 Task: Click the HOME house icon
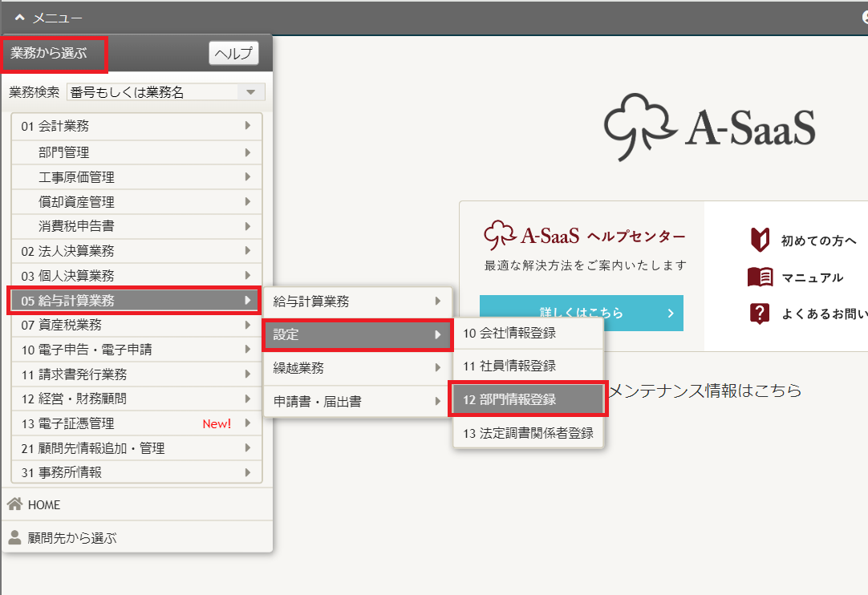click(15, 504)
